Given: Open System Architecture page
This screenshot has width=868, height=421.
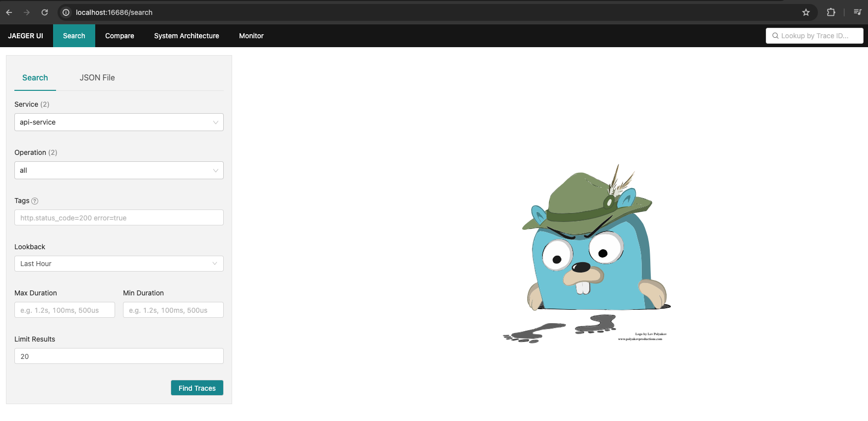Looking at the screenshot, I should [x=186, y=36].
